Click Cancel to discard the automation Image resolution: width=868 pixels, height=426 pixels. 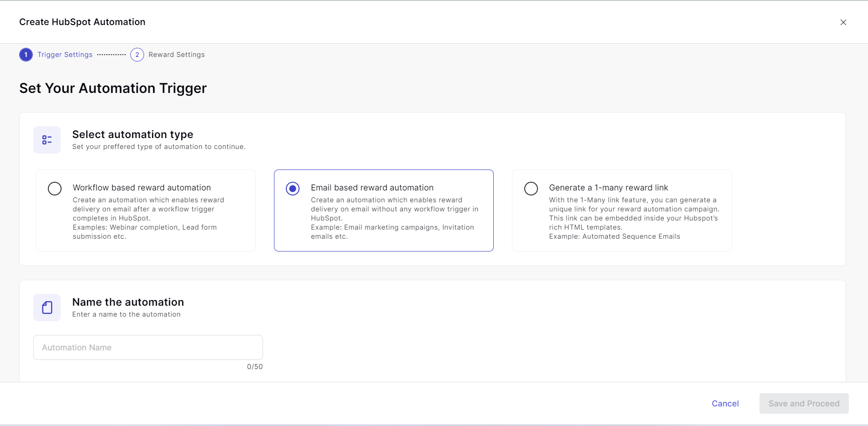point(725,404)
